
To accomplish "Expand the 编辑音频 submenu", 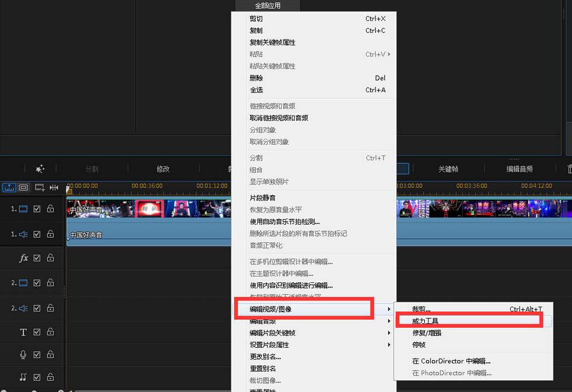I will point(390,321).
